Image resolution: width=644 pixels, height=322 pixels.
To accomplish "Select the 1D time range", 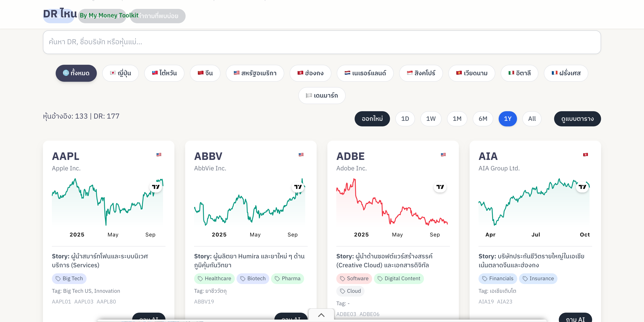I will [405, 119].
